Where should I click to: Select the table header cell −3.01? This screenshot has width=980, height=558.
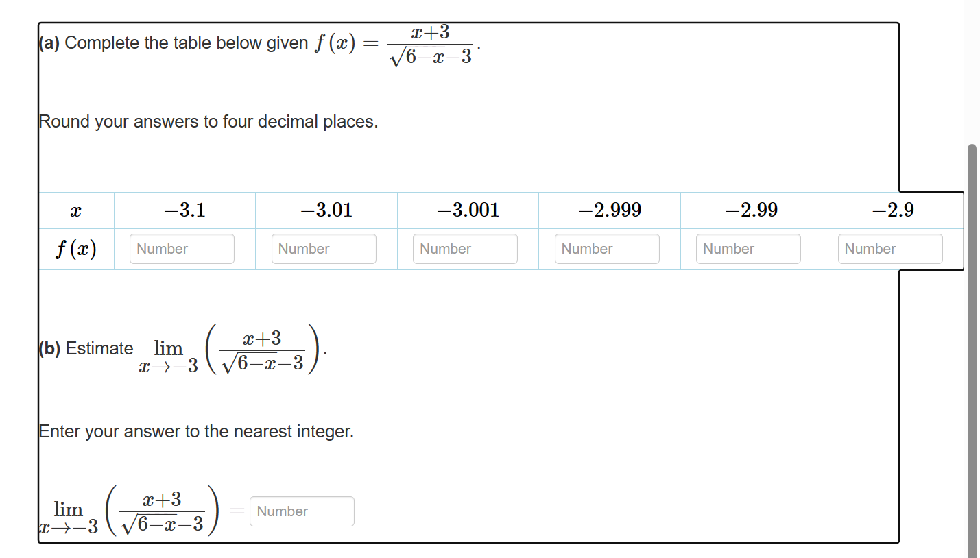click(x=326, y=210)
